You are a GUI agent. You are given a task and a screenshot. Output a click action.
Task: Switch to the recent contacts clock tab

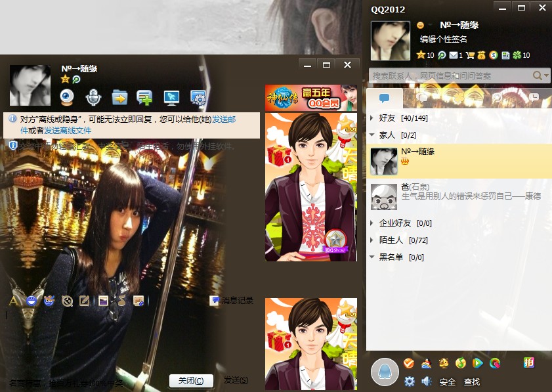534,97
